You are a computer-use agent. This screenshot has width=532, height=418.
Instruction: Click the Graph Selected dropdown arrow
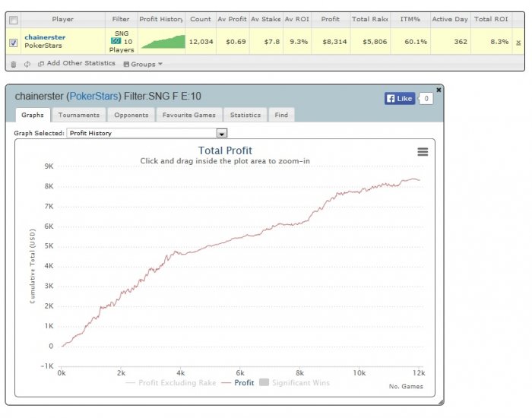pos(222,133)
